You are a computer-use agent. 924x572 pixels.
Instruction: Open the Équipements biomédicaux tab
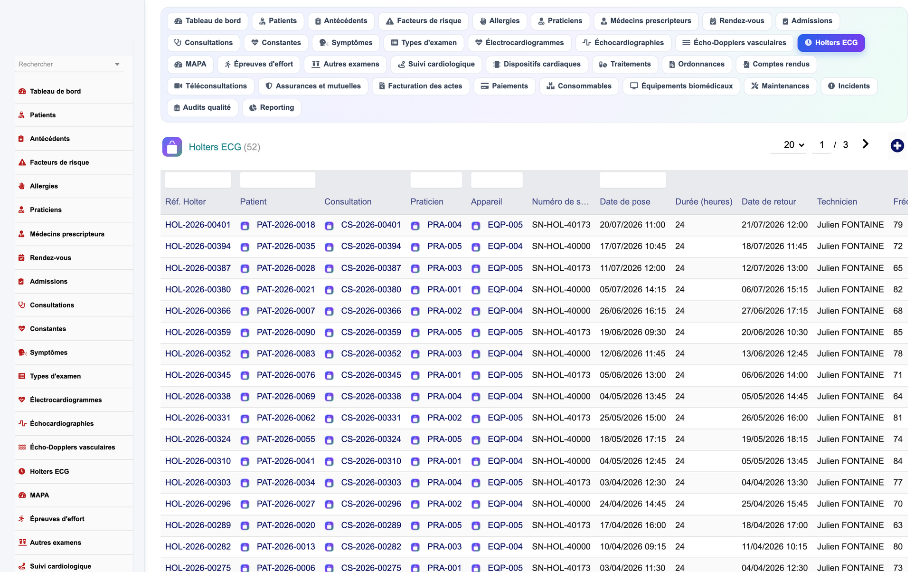[681, 86]
